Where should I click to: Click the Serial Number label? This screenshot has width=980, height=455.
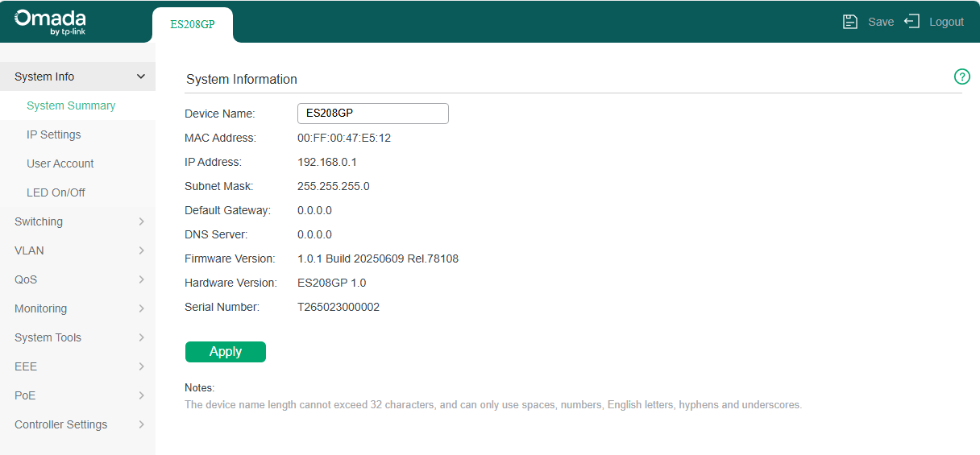222,307
